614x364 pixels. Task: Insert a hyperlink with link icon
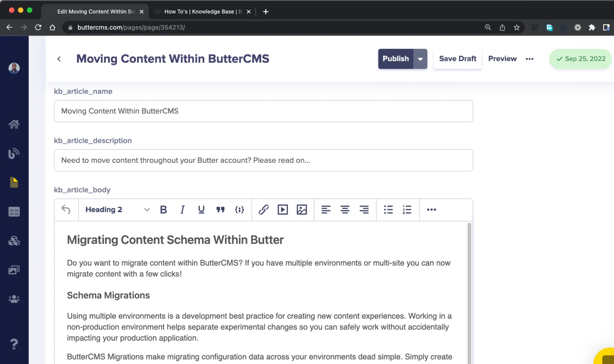[x=264, y=210]
